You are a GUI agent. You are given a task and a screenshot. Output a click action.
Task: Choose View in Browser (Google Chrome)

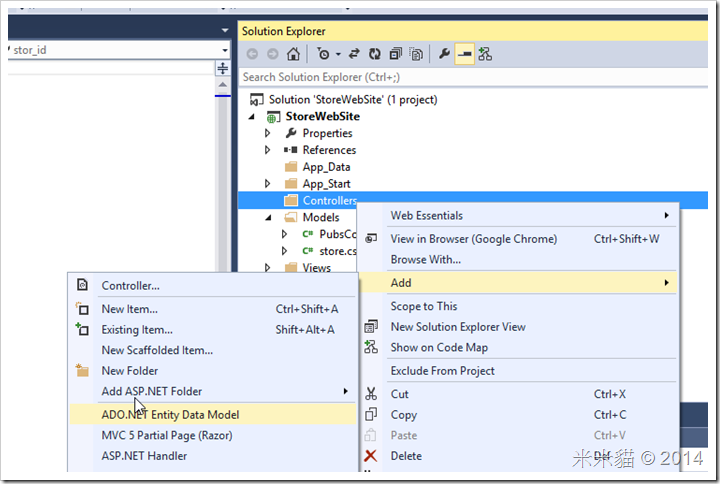(518, 239)
